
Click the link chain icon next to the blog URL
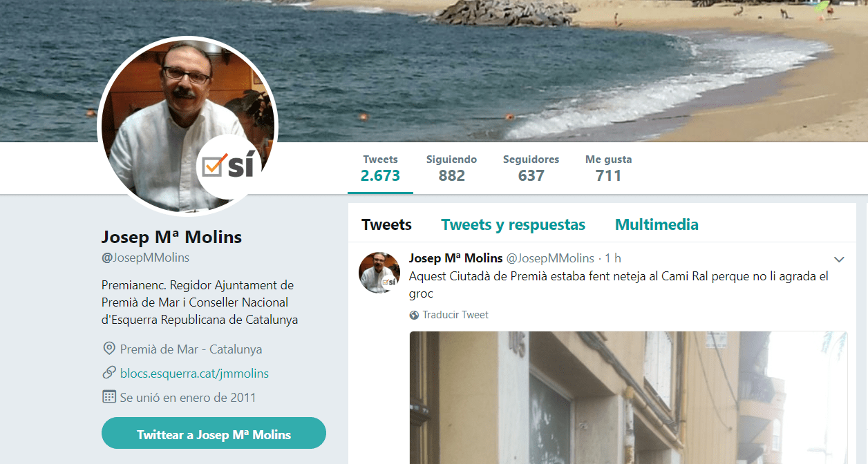[108, 373]
